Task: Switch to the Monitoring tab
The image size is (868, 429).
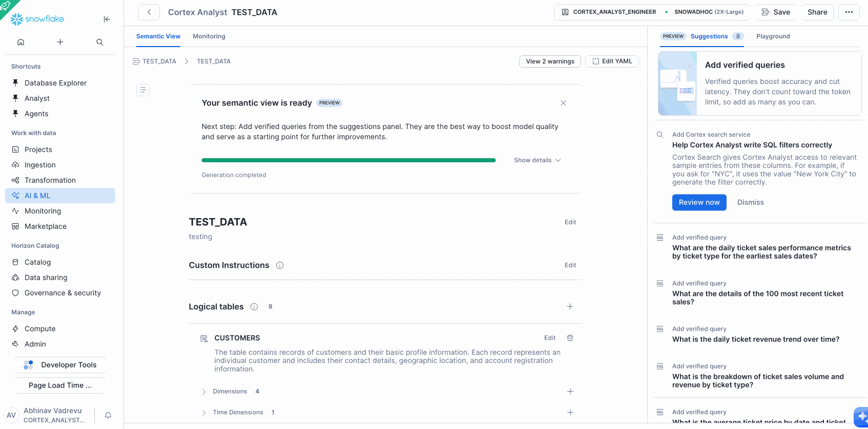Action: coord(209,36)
